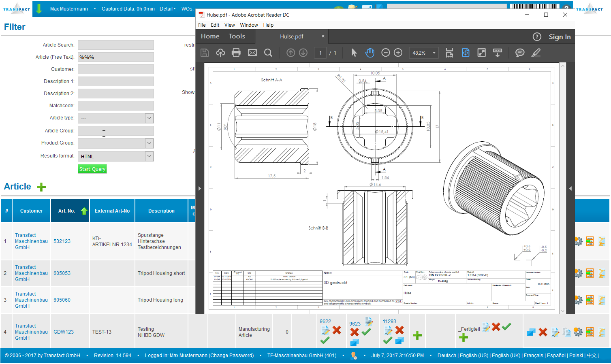This screenshot has width=611, height=364.
Task: Add new work order green plus in GDW123 row
Action: tap(417, 335)
